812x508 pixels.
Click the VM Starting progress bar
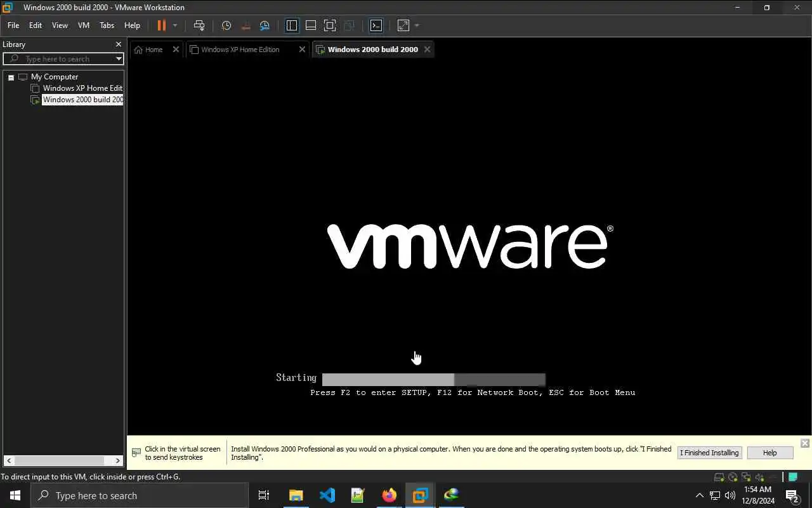[434, 380]
